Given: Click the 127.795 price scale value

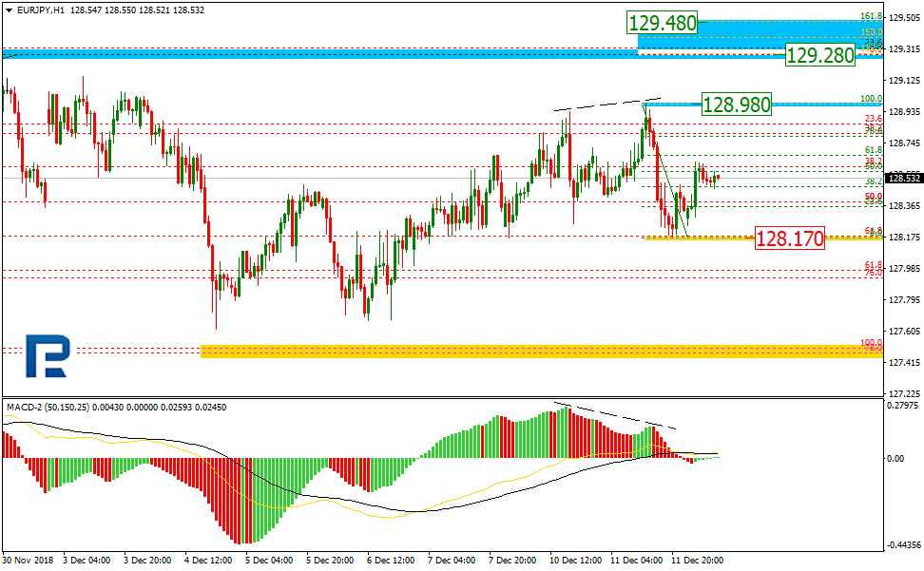Looking at the screenshot, I should tap(904, 299).
